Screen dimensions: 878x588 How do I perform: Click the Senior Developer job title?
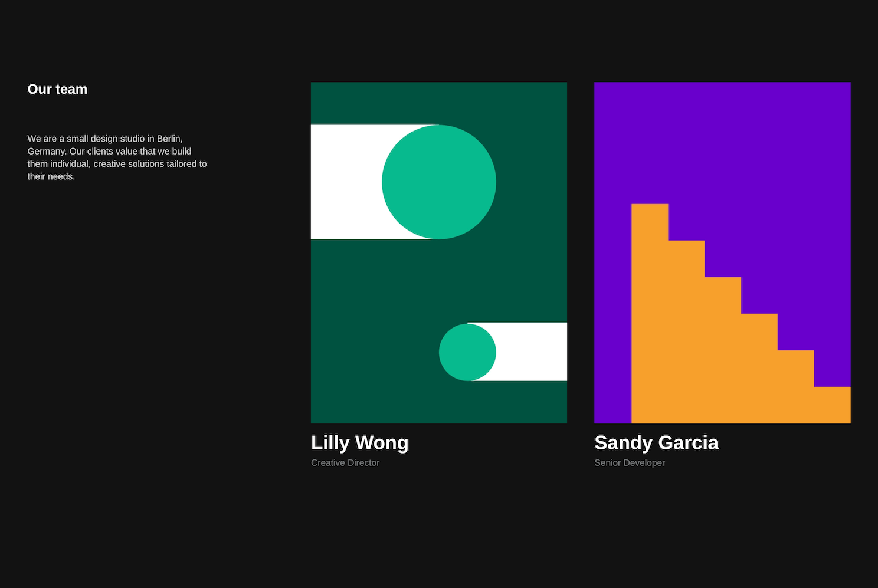630,463
